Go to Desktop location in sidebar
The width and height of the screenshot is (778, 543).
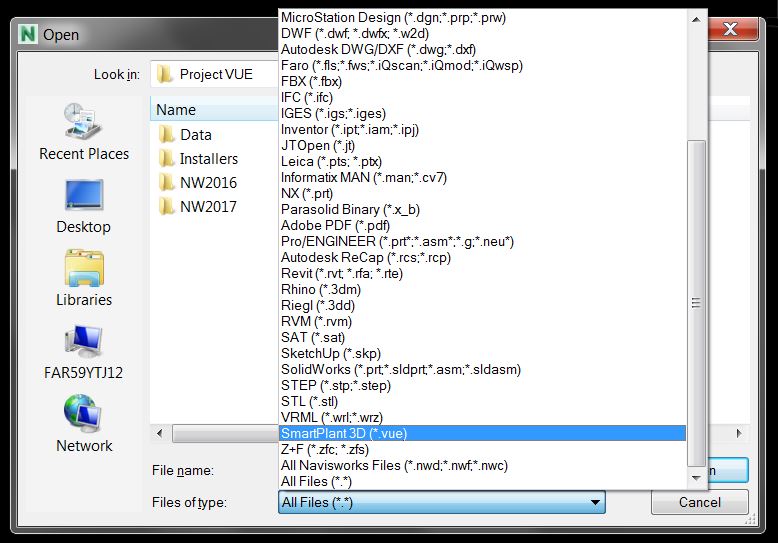(x=83, y=206)
